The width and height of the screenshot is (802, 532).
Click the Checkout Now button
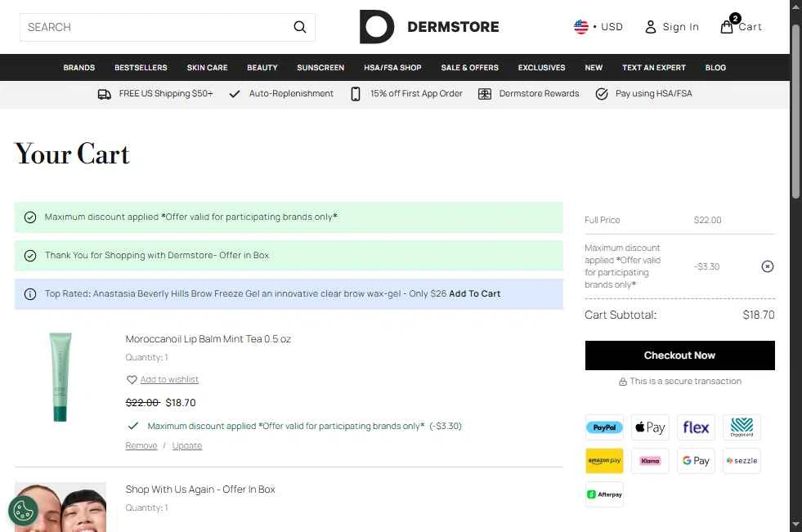click(679, 355)
